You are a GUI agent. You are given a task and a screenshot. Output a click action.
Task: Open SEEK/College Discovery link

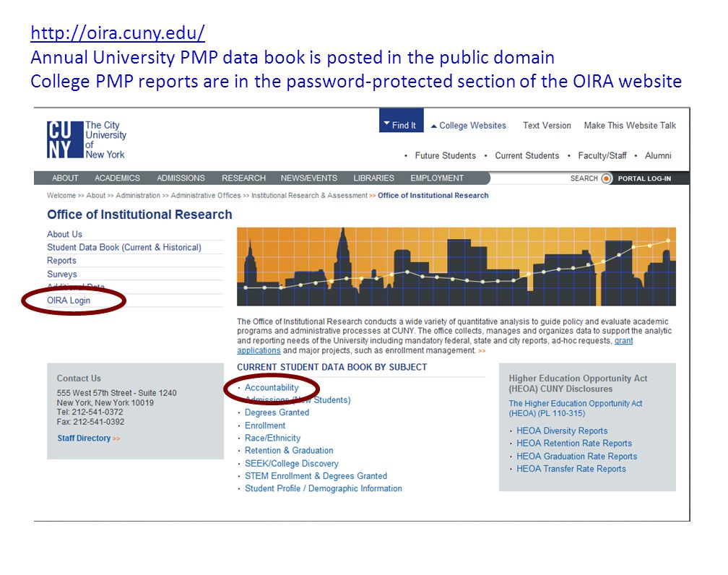click(292, 464)
